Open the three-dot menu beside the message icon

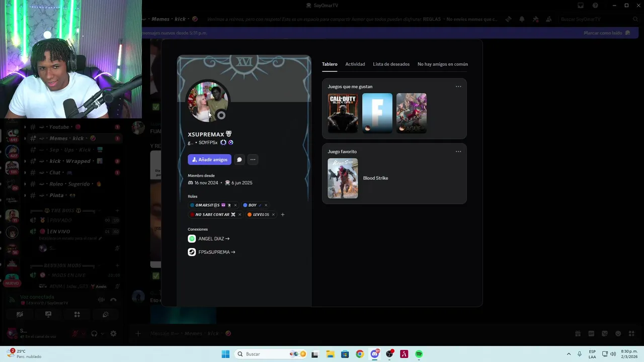(x=253, y=159)
